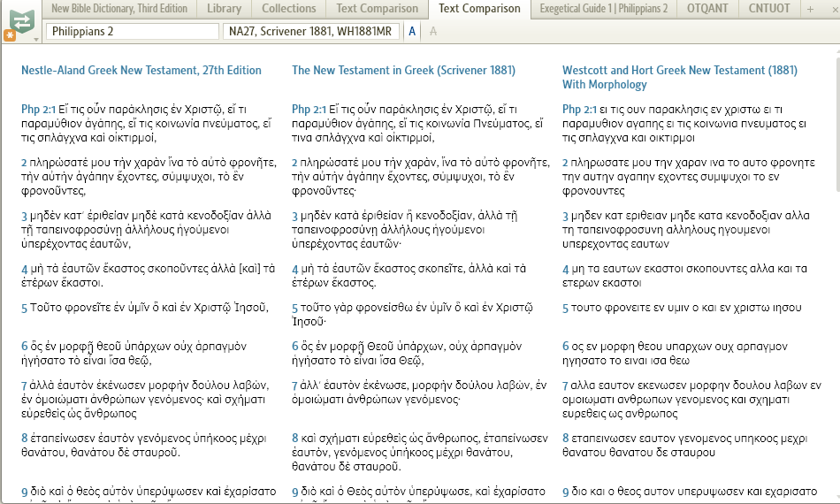
Task: Click the orange asterisk badge on the panel icon
Action: [10, 36]
